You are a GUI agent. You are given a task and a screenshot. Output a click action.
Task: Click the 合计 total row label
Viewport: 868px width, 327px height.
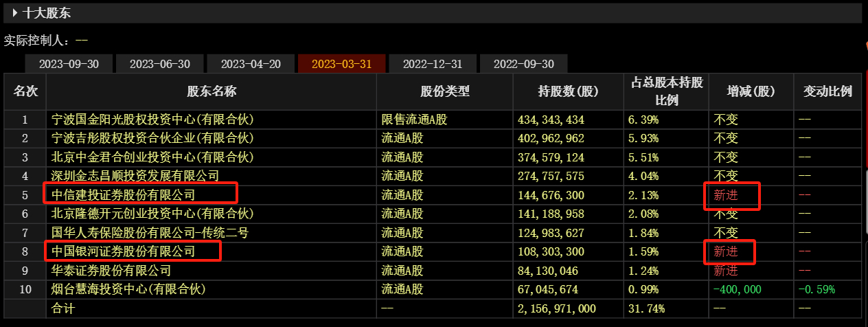click(x=63, y=308)
